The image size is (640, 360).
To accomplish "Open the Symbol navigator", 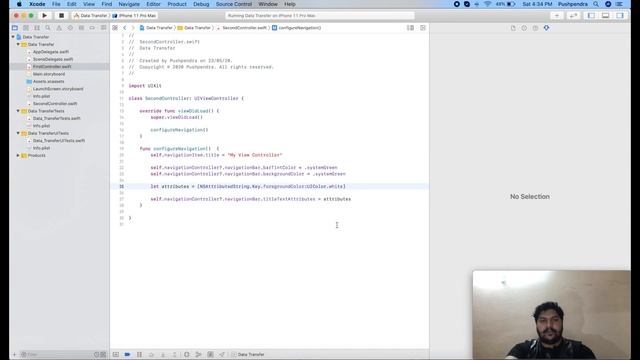I will coord(37,28).
